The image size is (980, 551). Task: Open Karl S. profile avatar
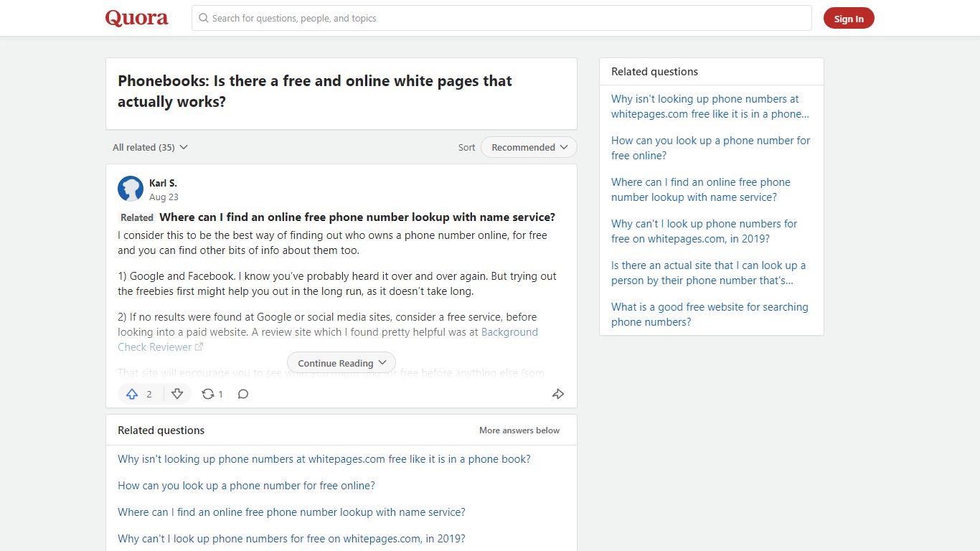pos(131,189)
